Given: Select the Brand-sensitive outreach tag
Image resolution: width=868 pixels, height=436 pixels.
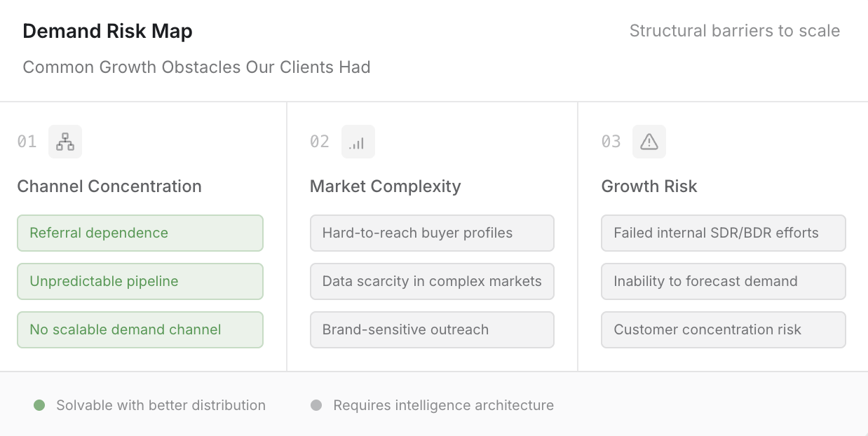Looking at the screenshot, I should point(432,329).
